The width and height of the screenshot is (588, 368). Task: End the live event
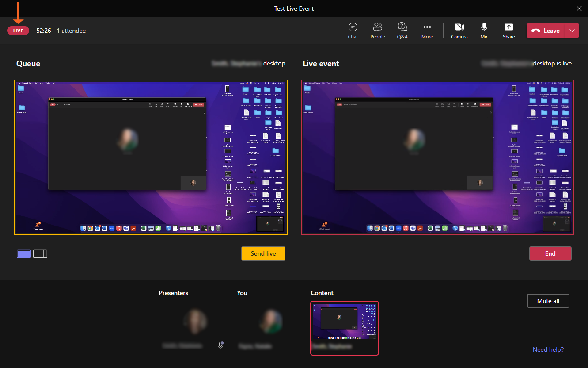coord(550,253)
